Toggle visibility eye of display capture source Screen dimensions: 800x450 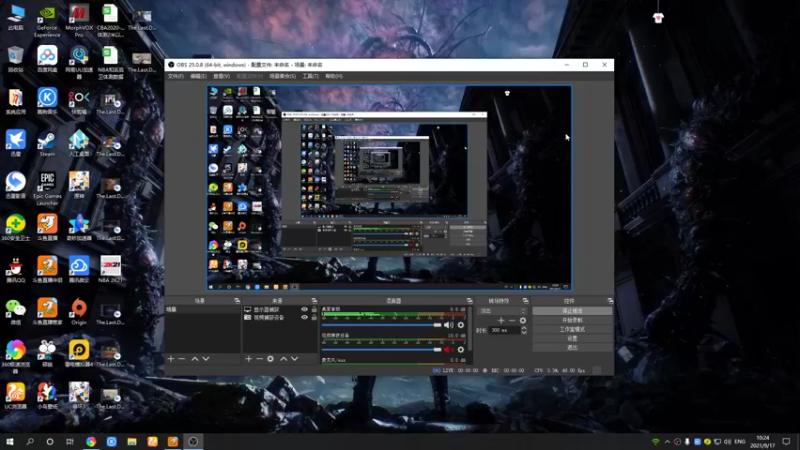click(305, 309)
